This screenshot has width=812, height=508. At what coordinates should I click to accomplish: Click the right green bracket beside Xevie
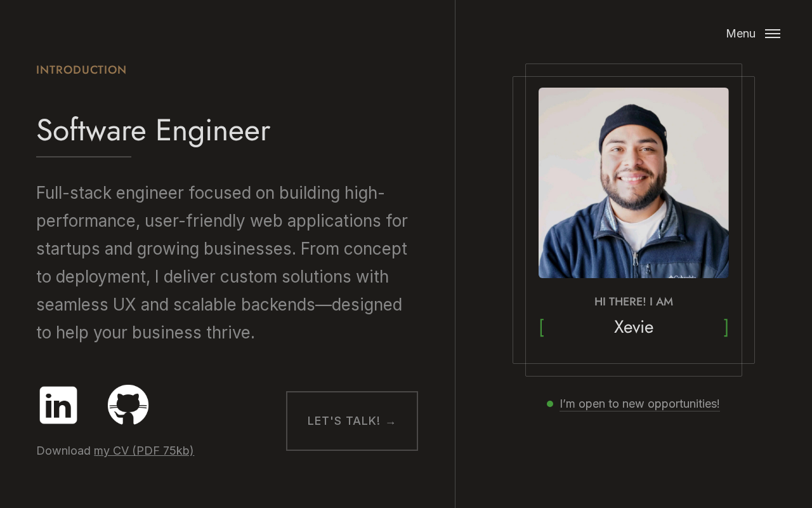point(726,328)
